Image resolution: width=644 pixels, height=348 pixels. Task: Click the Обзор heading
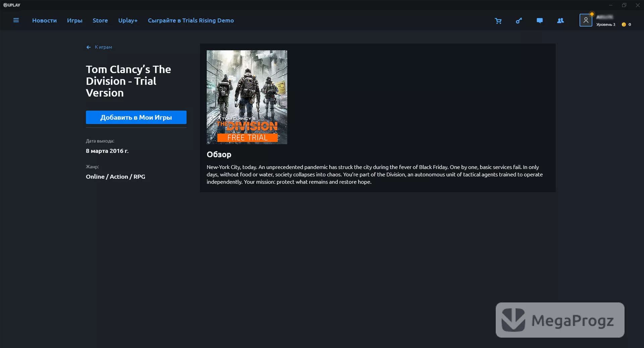219,154
